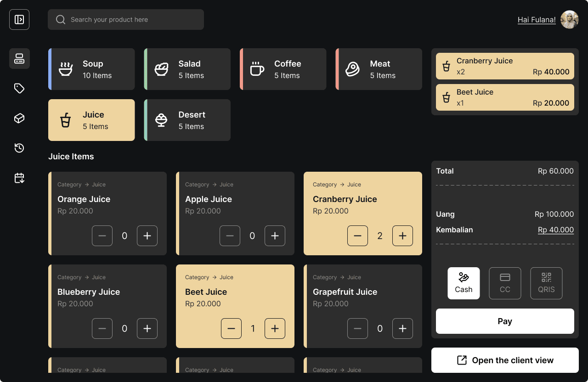Click the Orange Juice product name
Viewport: 588px width, 382px height.
[x=84, y=199]
